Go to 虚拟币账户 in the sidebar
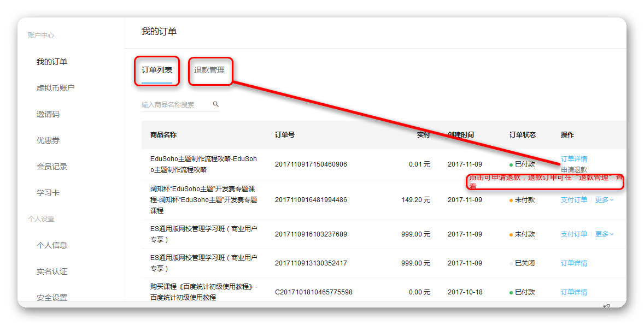 56,88
